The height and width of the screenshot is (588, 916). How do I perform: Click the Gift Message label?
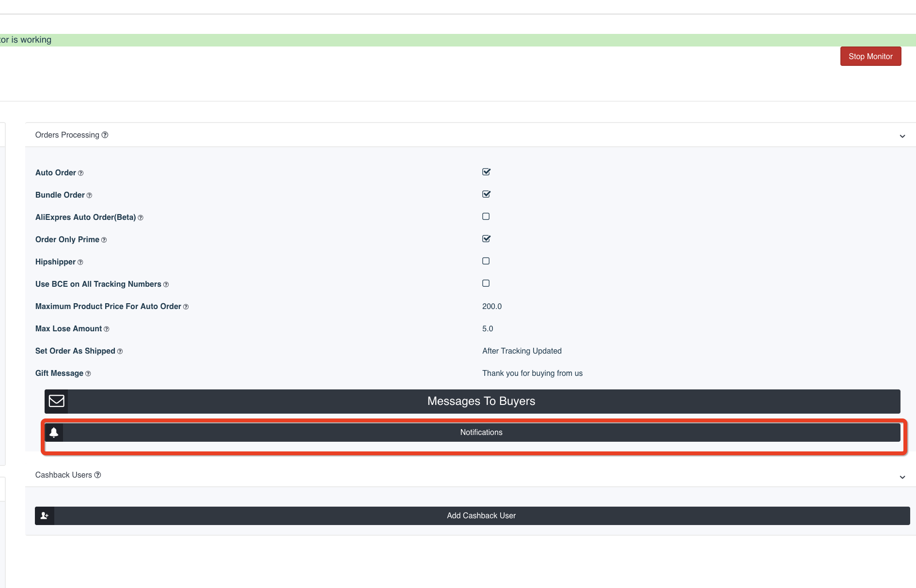click(59, 373)
